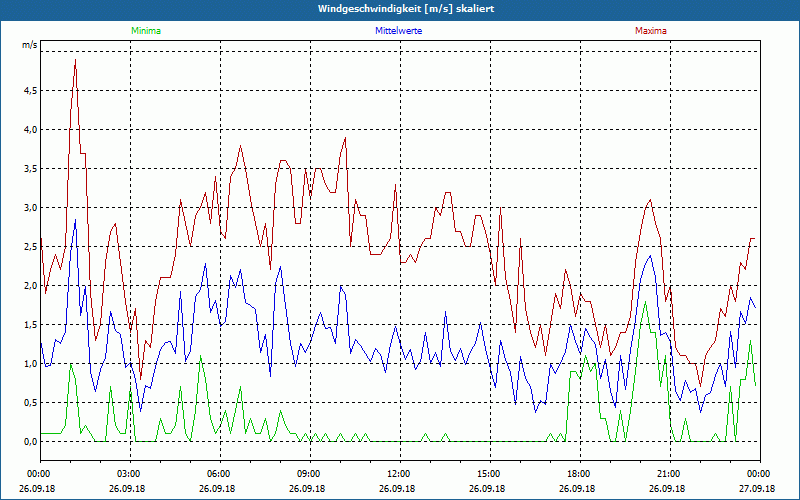Click the 06:00 time axis label

coord(217,474)
